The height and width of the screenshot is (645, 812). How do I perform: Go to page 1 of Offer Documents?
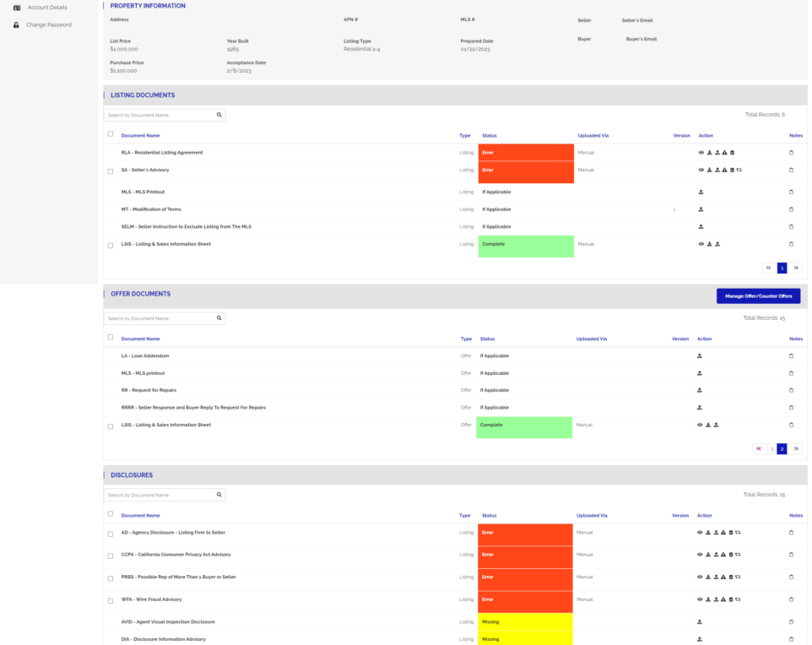coord(771,449)
